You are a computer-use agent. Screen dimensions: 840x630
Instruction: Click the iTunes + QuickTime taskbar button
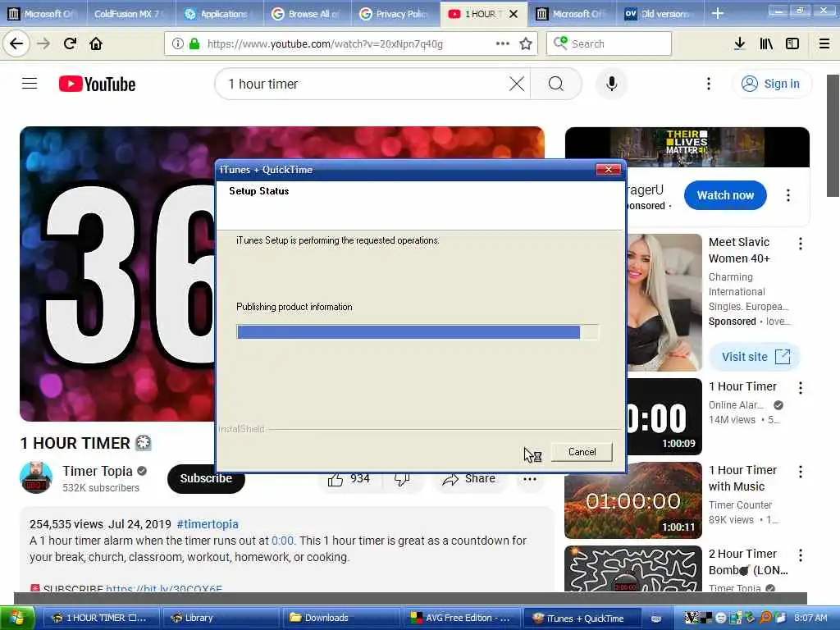tap(581, 619)
